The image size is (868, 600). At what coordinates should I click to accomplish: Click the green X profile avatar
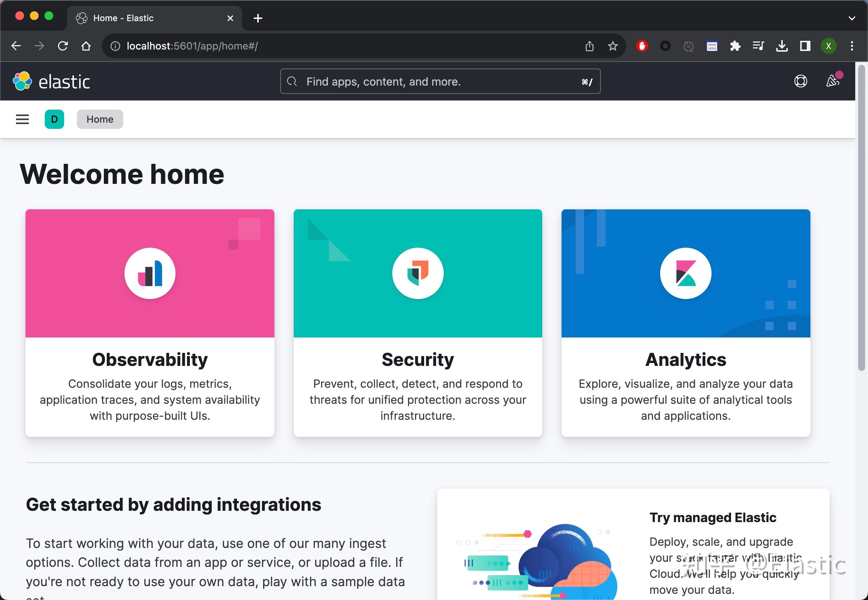pos(828,46)
